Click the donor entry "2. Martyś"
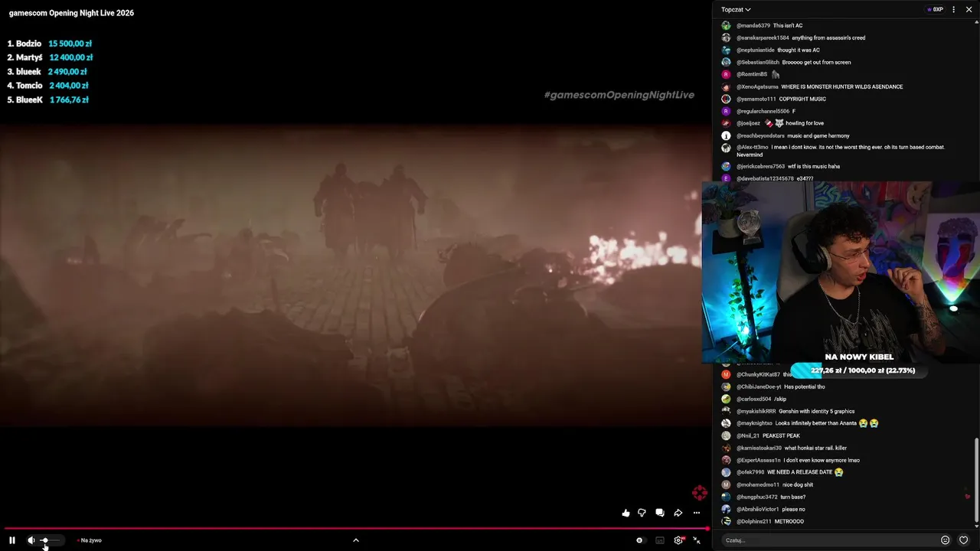Viewport: 980px width, 551px height. pos(51,57)
